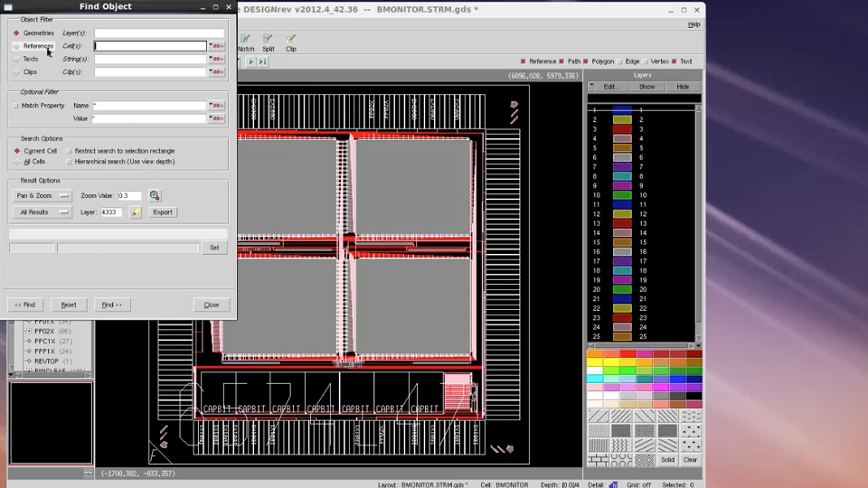
Task: Select the References radio button
Action: point(16,46)
